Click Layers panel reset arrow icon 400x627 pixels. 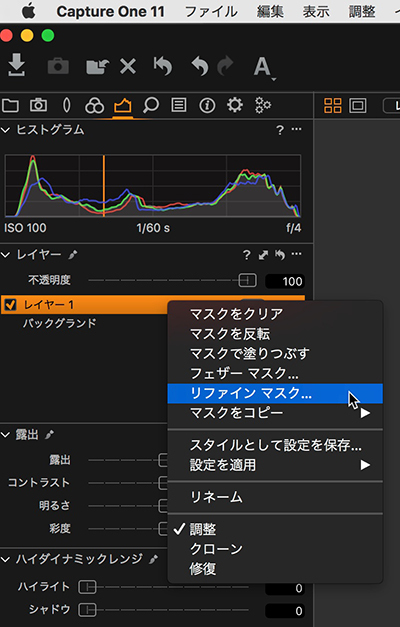coord(280,255)
